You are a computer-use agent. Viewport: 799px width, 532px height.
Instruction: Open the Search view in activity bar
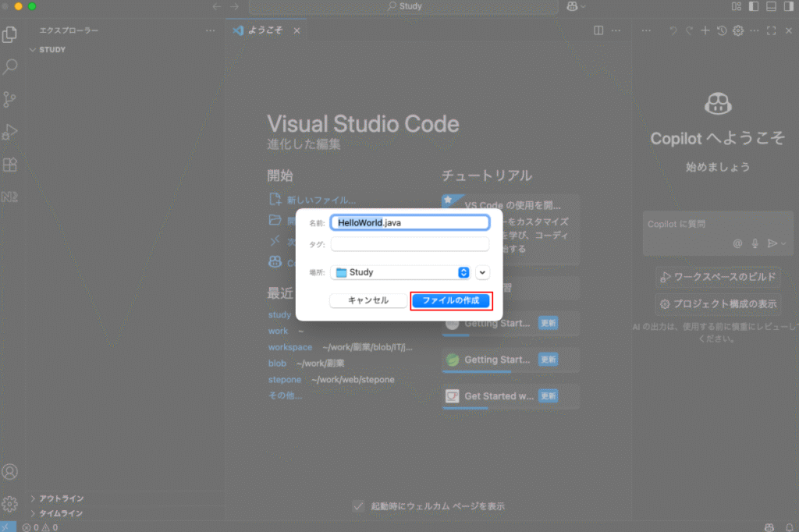tap(9, 67)
